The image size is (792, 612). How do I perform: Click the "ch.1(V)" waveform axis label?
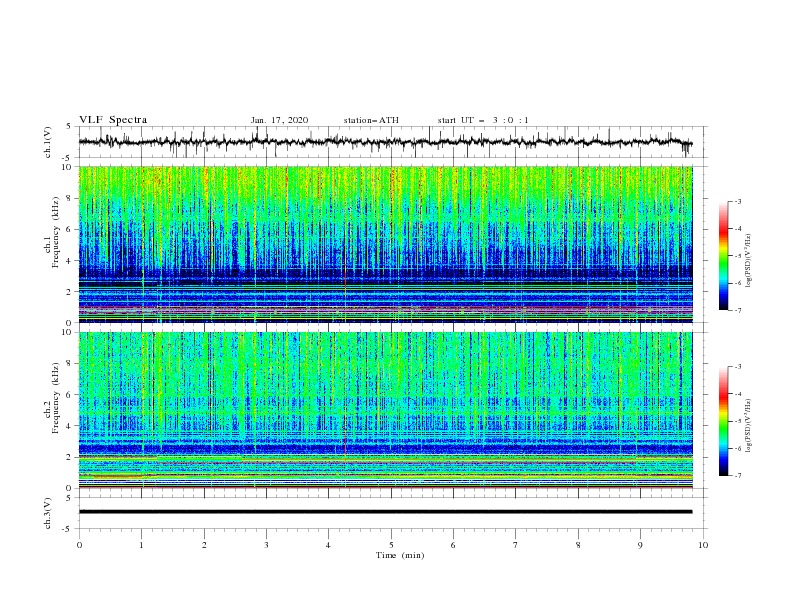[x=48, y=142]
